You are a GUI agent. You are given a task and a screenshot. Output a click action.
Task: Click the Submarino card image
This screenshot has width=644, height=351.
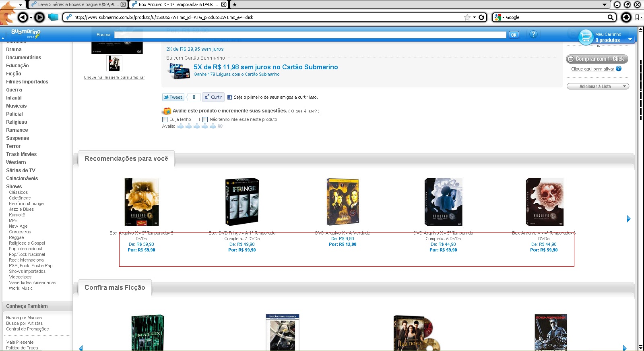[x=178, y=71]
